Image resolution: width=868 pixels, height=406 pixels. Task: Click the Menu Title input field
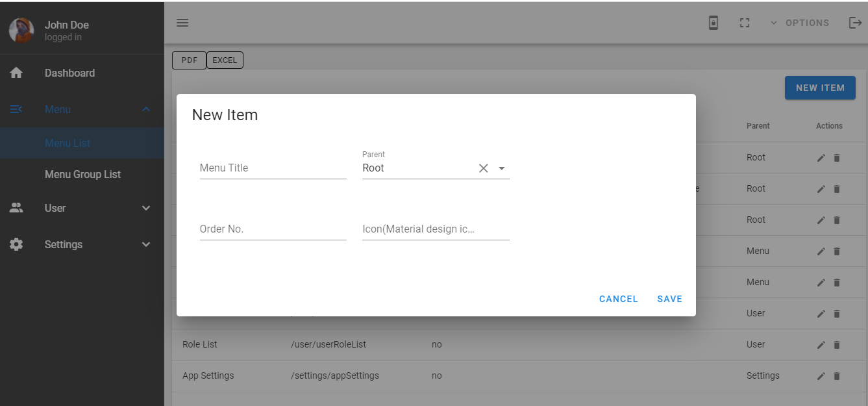point(273,168)
